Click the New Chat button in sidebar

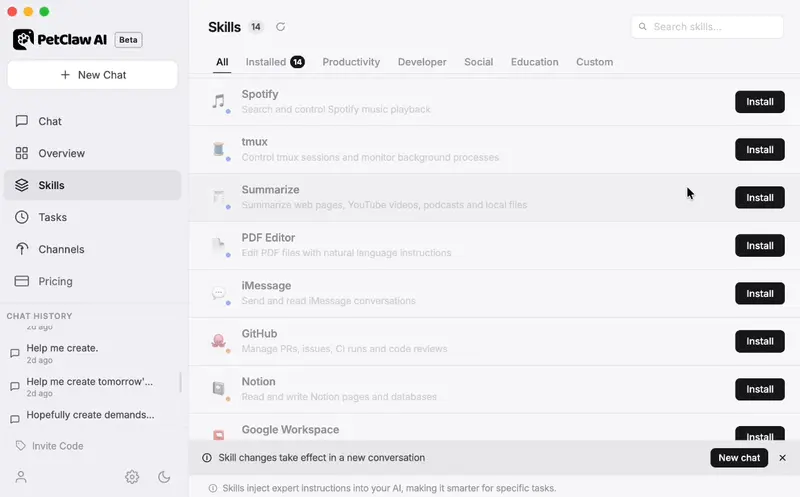click(x=92, y=75)
